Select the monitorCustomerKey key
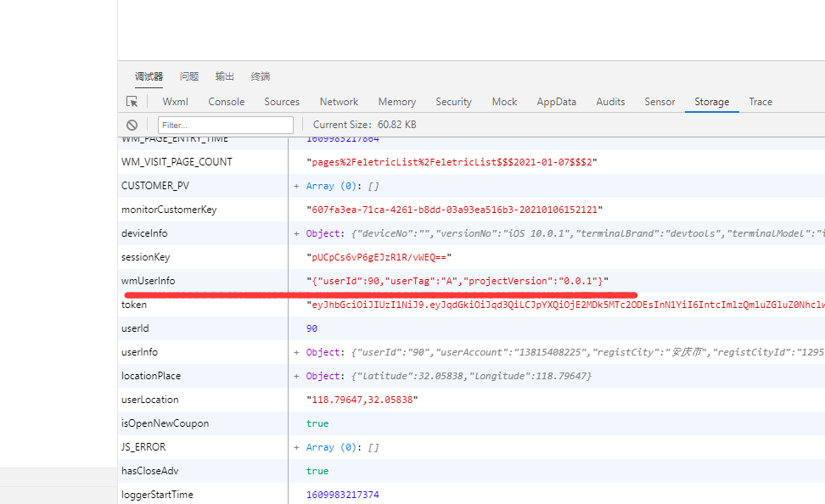 point(169,210)
